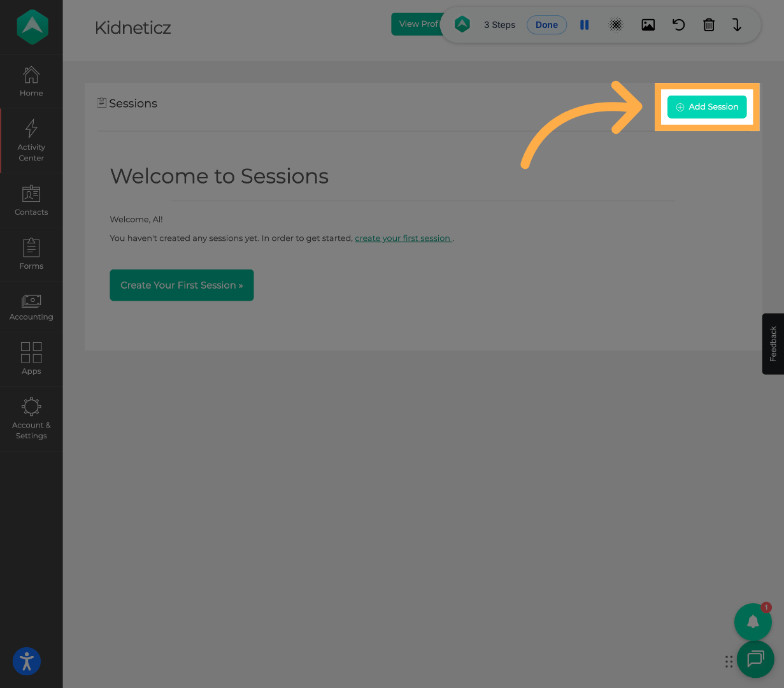Follow the create your first session link

[403, 238]
